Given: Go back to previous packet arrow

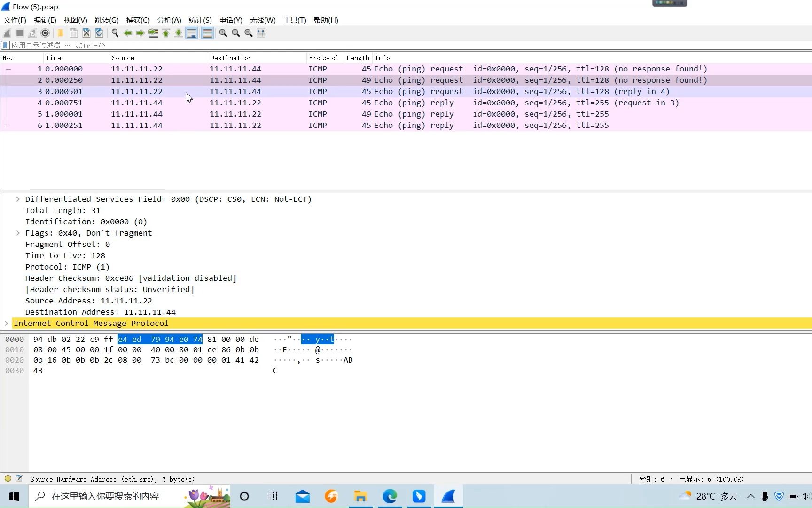Looking at the screenshot, I should [127, 33].
